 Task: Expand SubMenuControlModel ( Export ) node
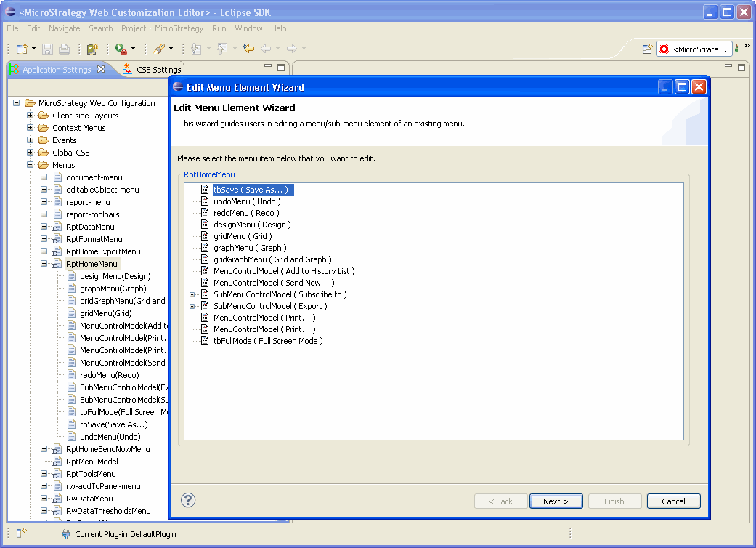point(192,306)
